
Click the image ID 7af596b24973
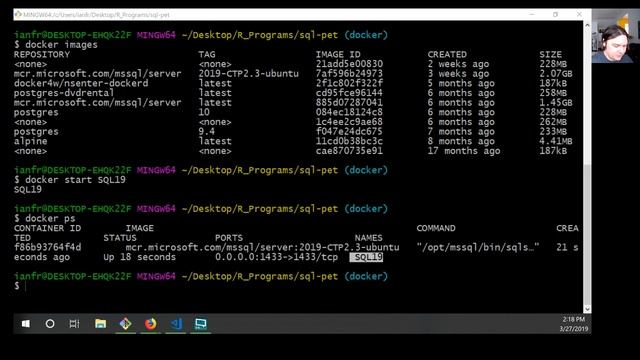pyautogui.click(x=349, y=74)
